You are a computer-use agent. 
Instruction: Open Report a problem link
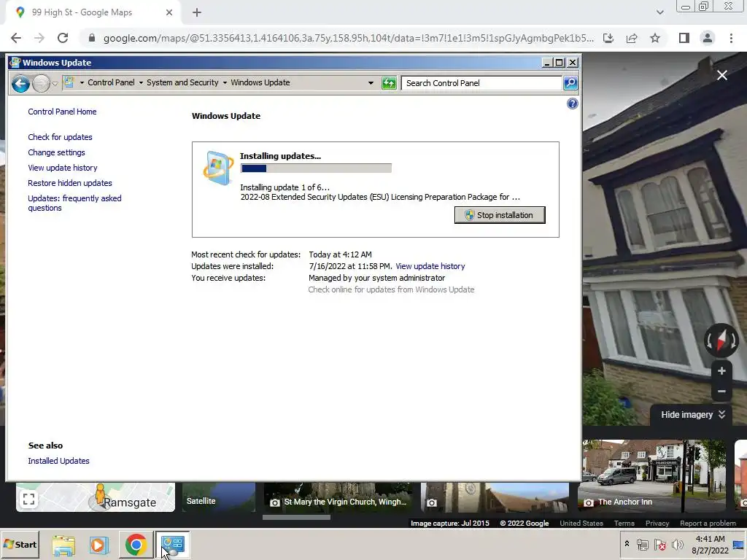pyautogui.click(x=708, y=524)
